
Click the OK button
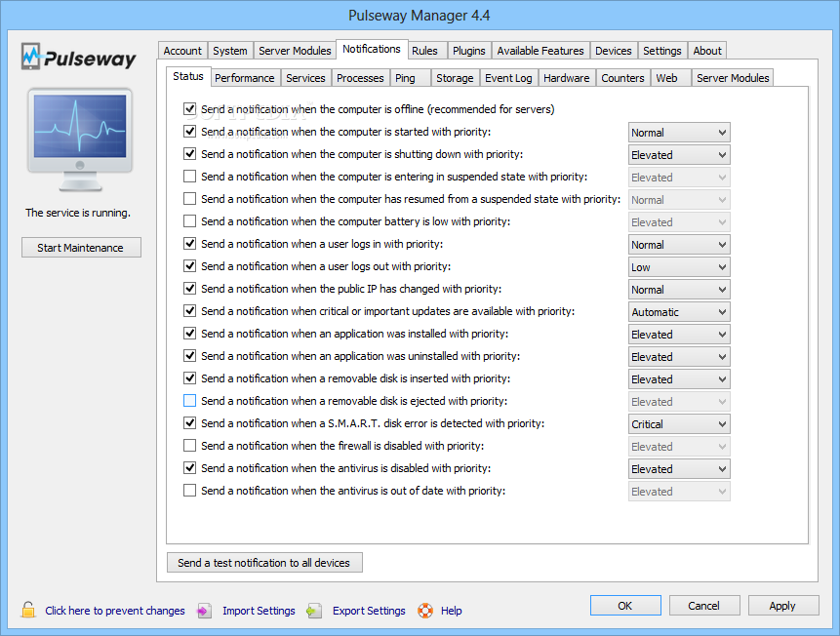click(625, 606)
